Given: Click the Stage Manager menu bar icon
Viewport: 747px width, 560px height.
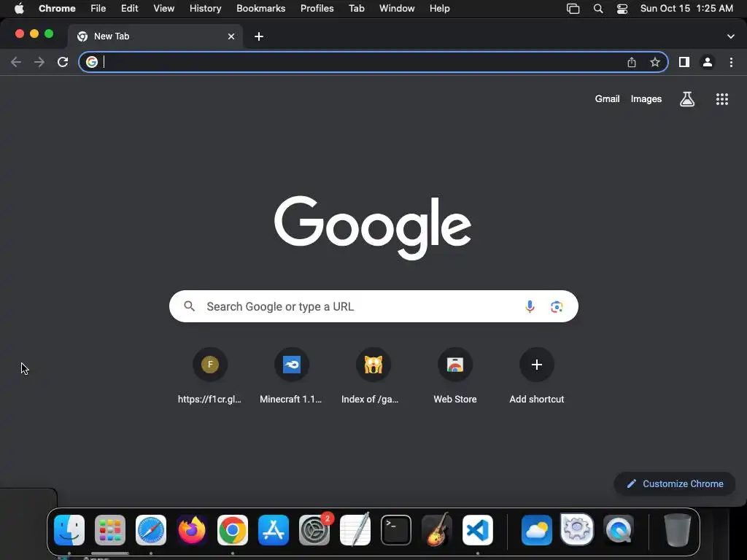Looking at the screenshot, I should tap(573, 9).
